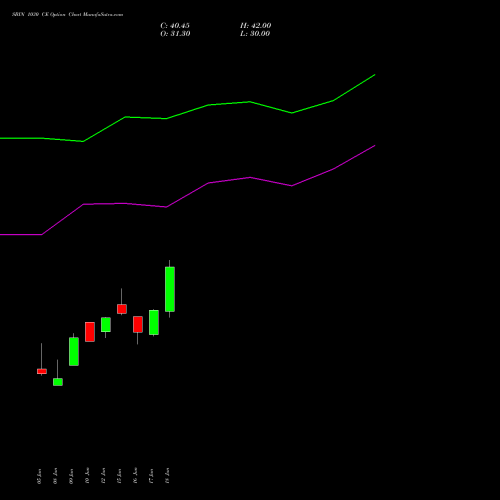Select the close value 'C: 40.45'
This screenshot has width=500, height=500.
pos(175,26)
